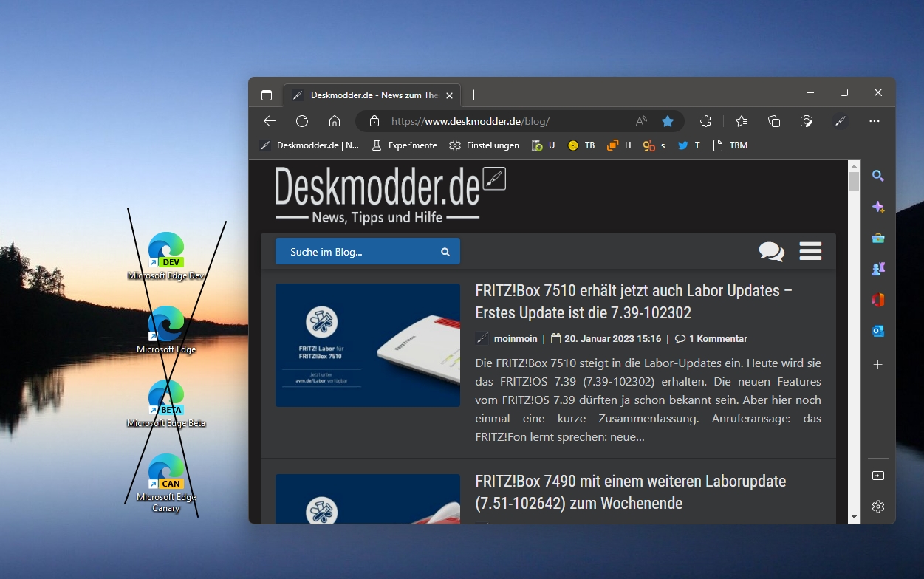Open Tools in the Edge sidebar
This screenshot has width=924, height=579.
click(878, 238)
